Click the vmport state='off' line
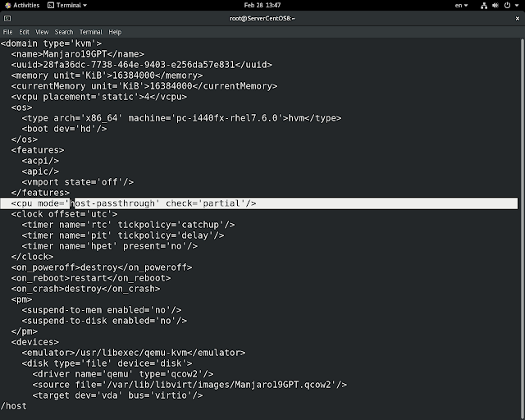Screen dimensions: 525x420 (78, 182)
